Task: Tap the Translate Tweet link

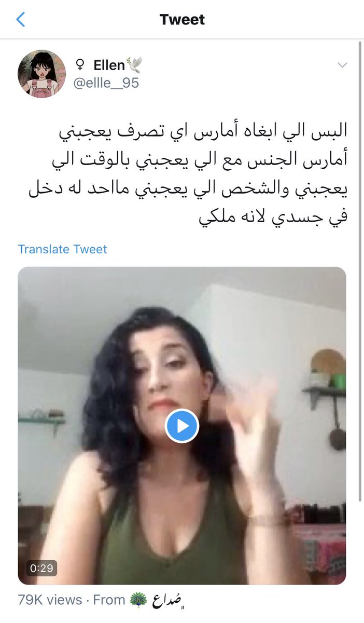Action: coord(62,249)
